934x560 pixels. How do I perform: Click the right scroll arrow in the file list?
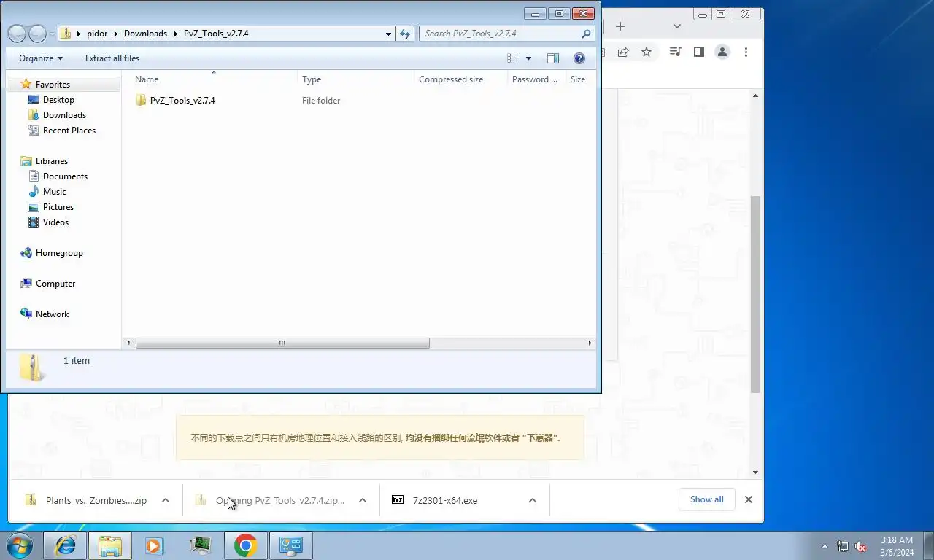coord(590,343)
